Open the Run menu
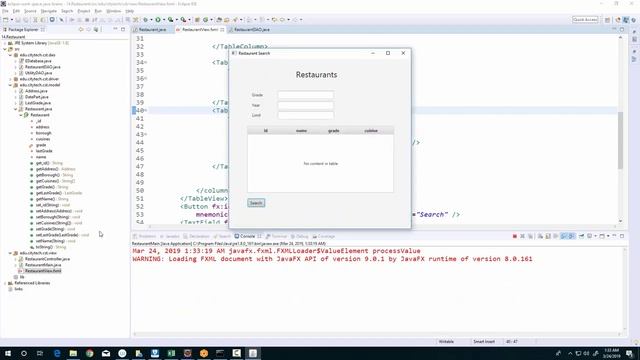 click(x=98, y=11)
